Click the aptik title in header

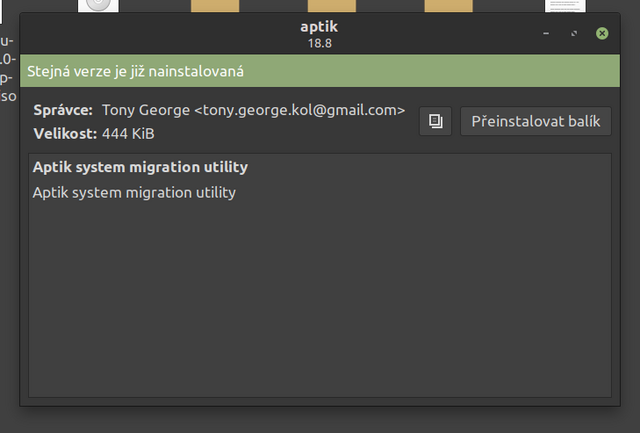point(319,27)
